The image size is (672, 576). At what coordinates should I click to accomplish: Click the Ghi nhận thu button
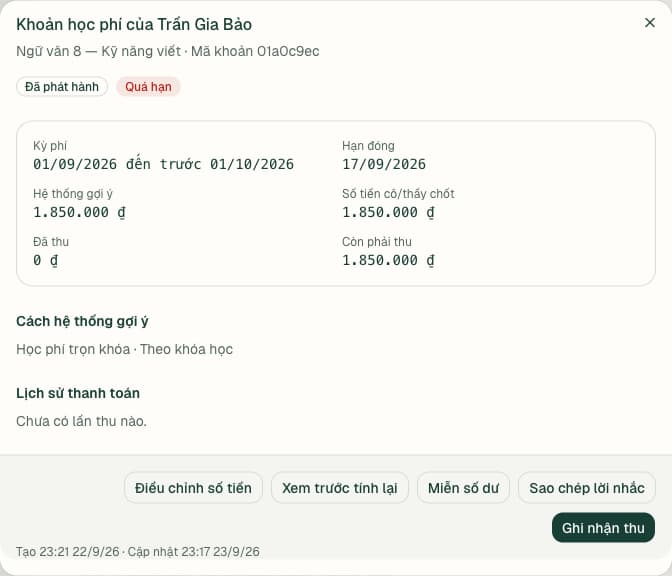pos(603,528)
